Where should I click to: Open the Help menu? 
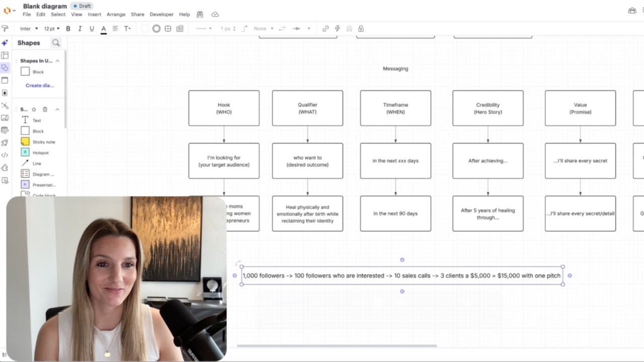(185, 15)
